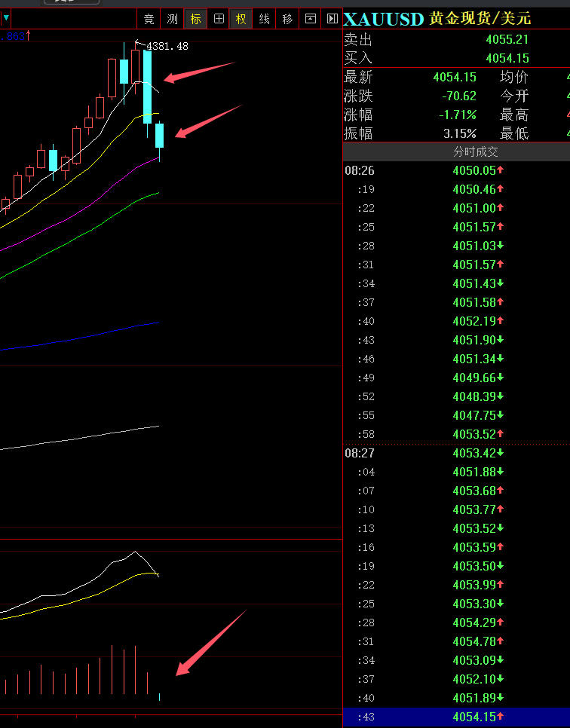Toggle the highlighted 标 marker button
The image size is (570, 728).
pos(195,19)
